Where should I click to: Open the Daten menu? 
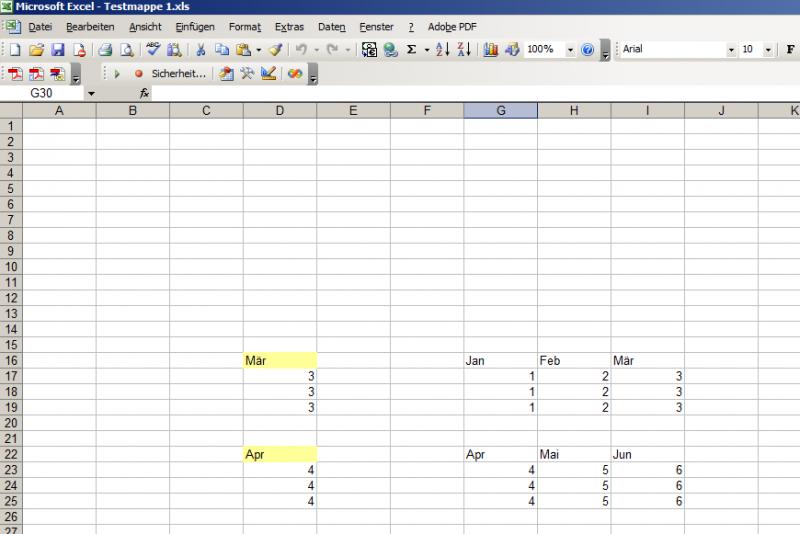332,27
